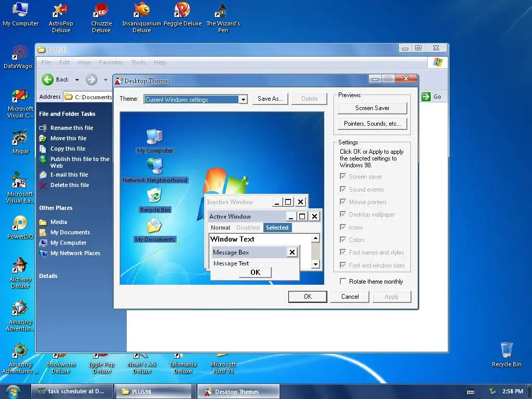
Task: Open My Computer desktop icon
Action: [20, 14]
